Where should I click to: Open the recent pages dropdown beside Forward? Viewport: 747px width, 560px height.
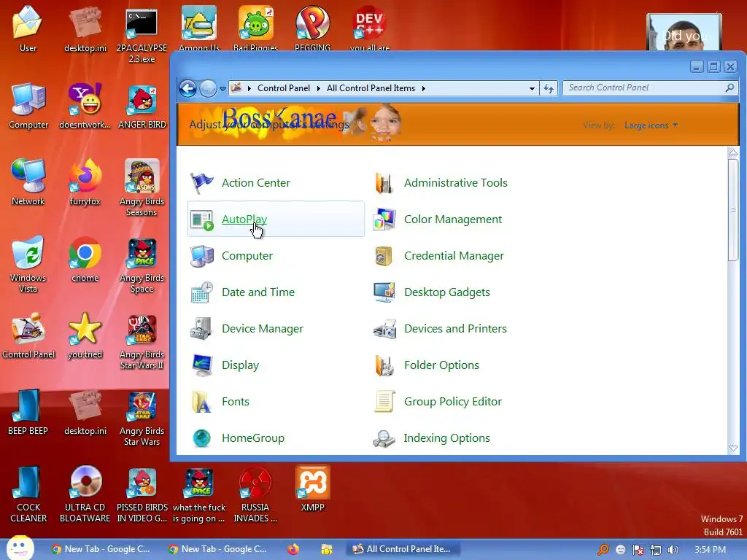tap(222, 88)
